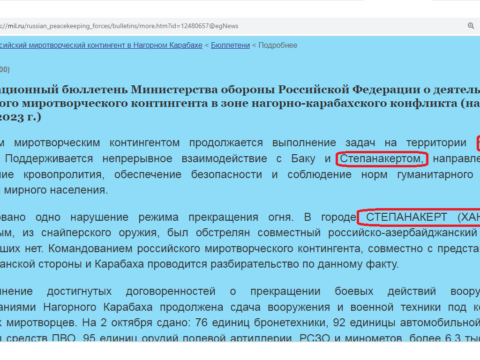Click the phrase разбирательство по данному факту
480x360 pixels.
304,264
